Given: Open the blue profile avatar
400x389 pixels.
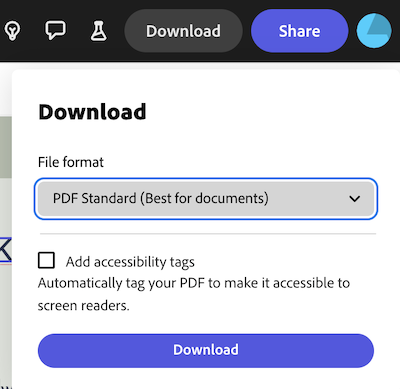Looking at the screenshot, I should [x=374, y=31].
